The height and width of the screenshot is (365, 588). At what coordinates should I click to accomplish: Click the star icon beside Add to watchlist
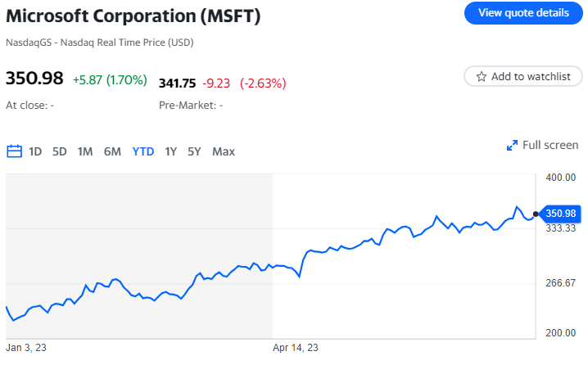482,77
